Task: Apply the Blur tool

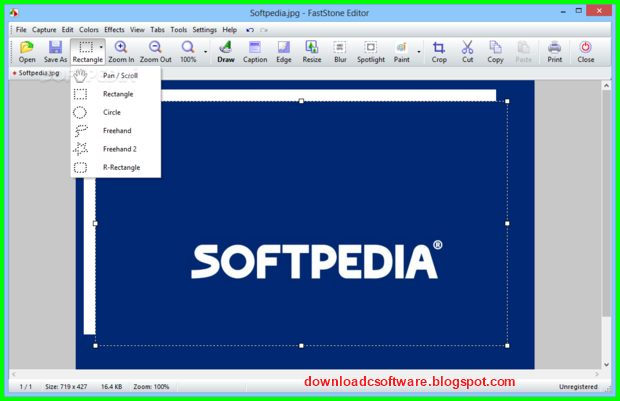Action: pyautogui.click(x=340, y=52)
